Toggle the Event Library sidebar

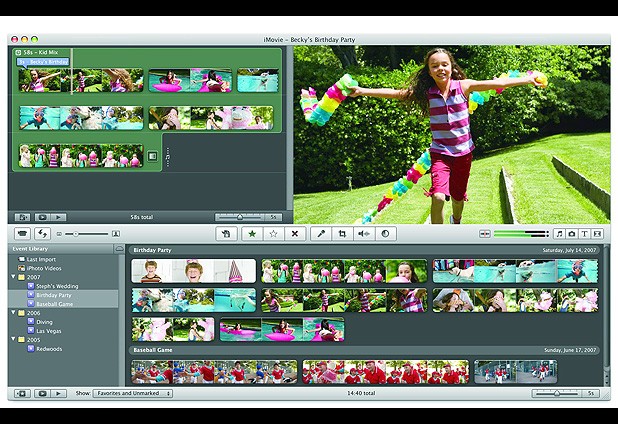22,393
